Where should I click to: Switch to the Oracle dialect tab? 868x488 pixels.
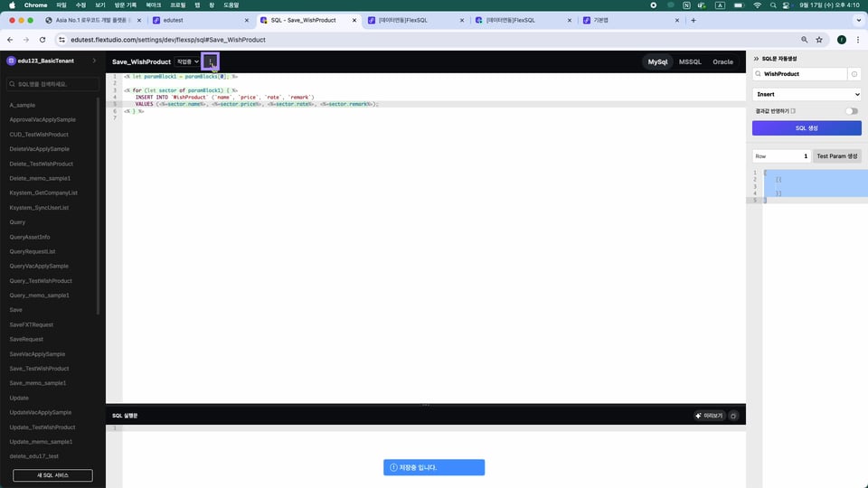722,62
